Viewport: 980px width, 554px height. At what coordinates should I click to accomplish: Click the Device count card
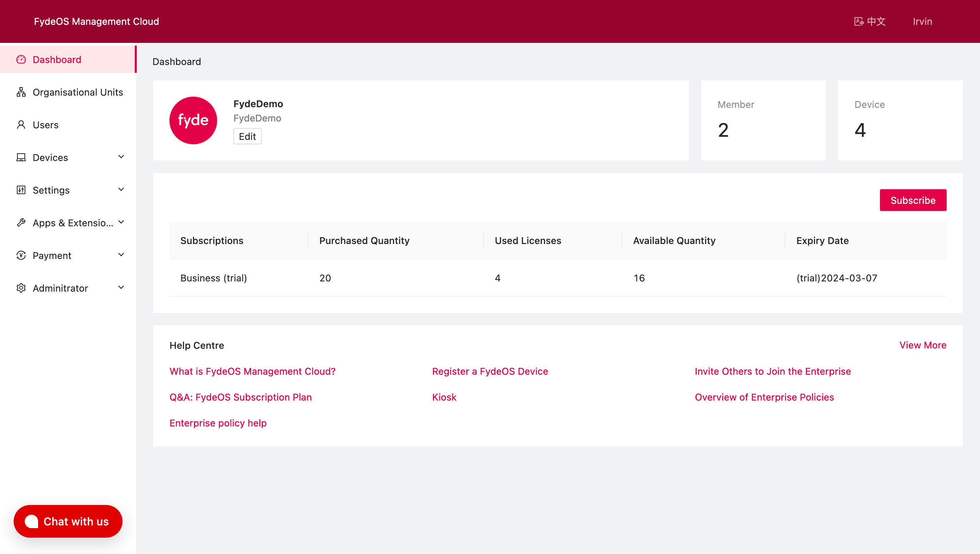pyautogui.click(x=900, y=120)
